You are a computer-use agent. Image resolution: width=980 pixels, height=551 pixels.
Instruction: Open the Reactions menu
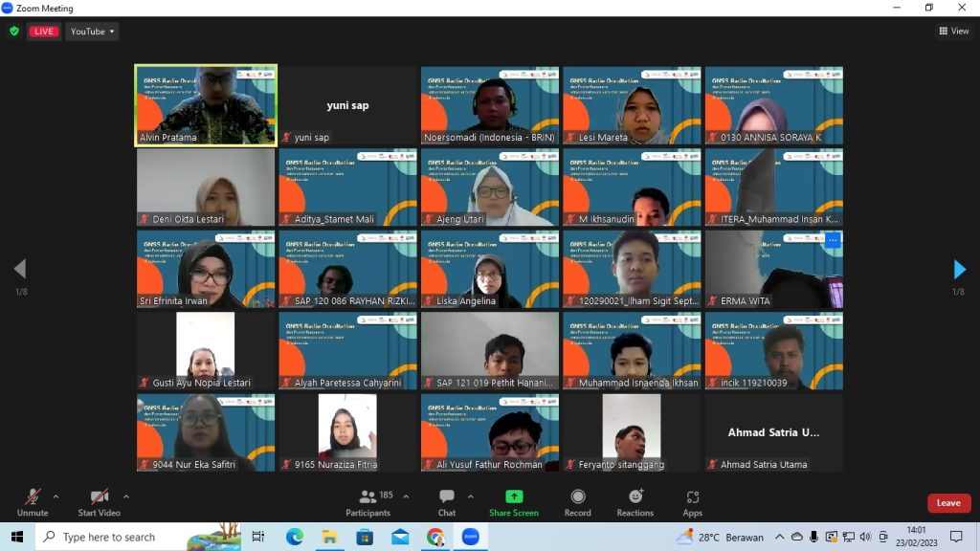(x=635, y=497)
